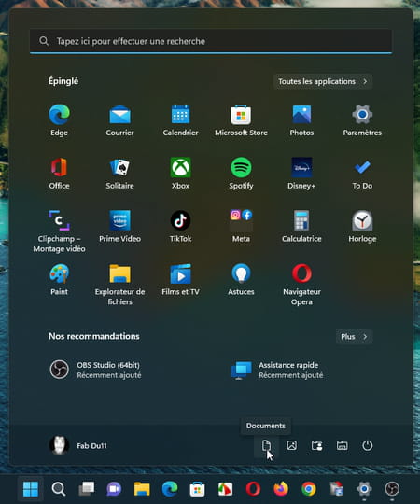Open the Spotify pinned app
Screen dimensions: 420x504
pyautogui.click(x=241, y=174)
